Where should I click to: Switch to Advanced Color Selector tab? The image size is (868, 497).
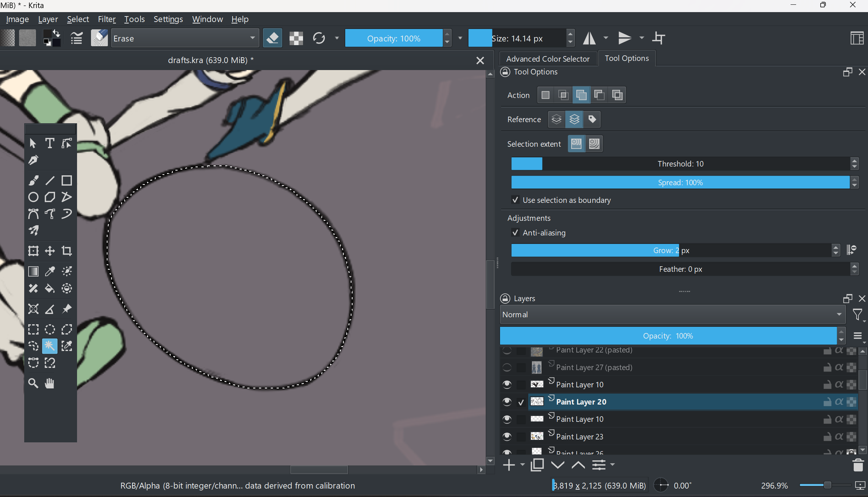(548, 59)
